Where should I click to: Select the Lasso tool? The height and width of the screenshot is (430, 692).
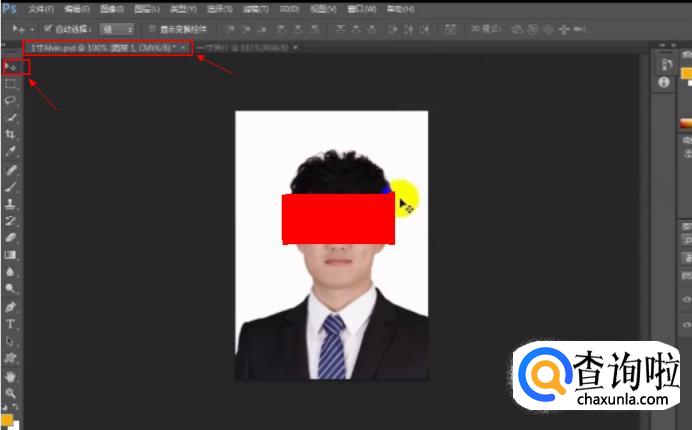point(11,100)
